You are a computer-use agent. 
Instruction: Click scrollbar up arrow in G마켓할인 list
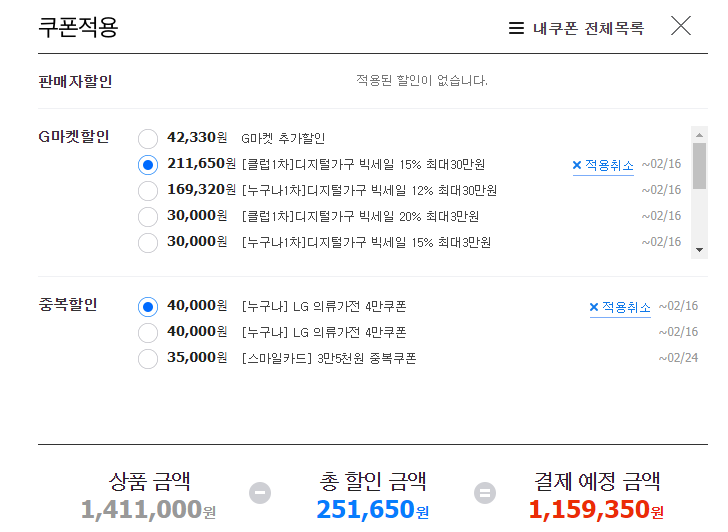point(699,135)
